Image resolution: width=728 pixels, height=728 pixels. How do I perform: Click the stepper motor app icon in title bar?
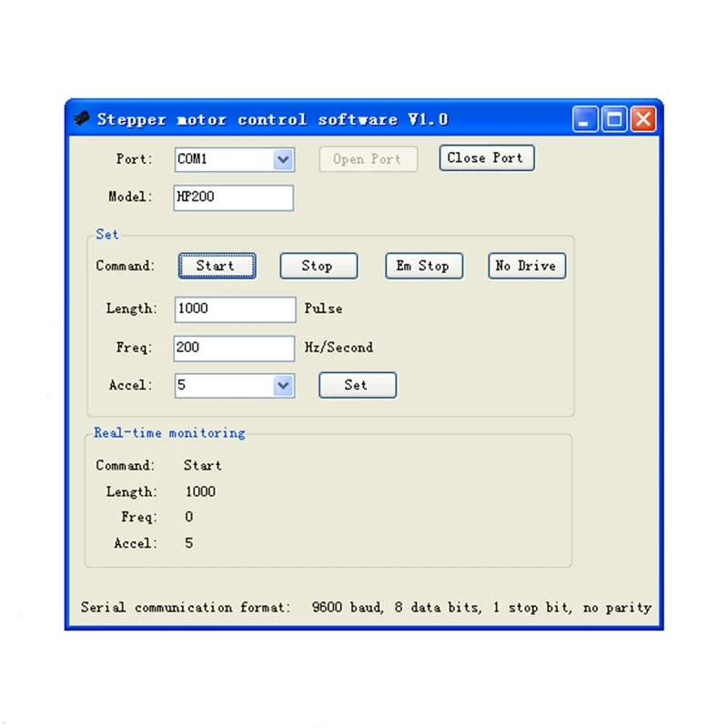[82, 119]
